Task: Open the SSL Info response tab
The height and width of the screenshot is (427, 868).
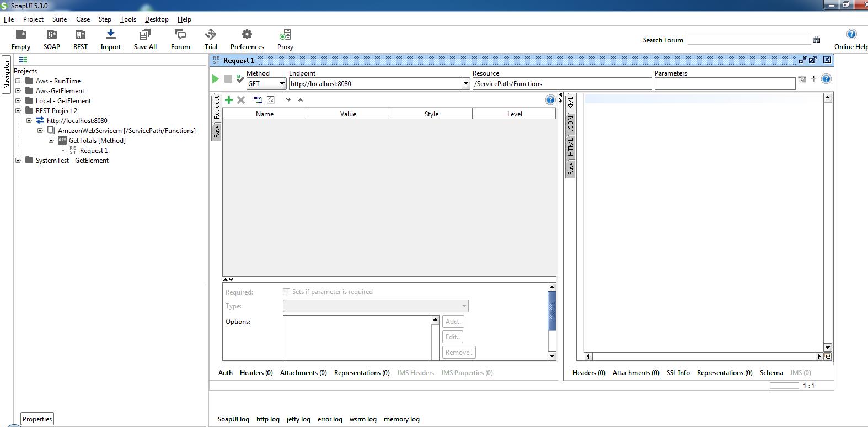Action: (678, 373)
